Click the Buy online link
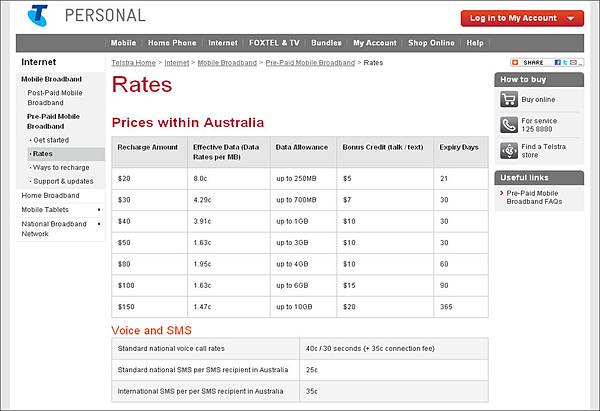The width and height of the screenshot is (600, 411). point(538,99)
